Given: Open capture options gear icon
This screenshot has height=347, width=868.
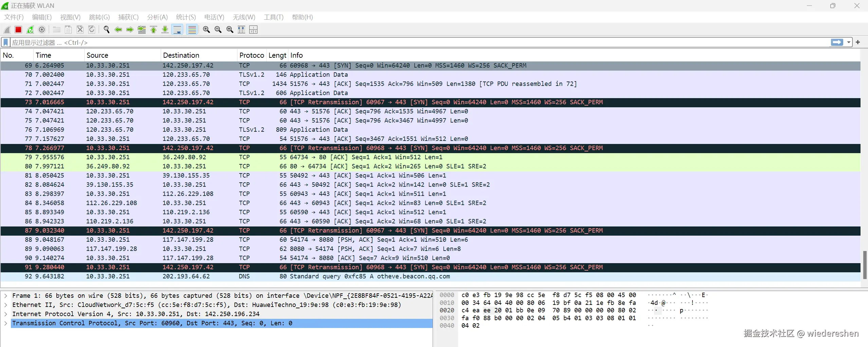Looking at the screenshot, I should pos(42,30).
